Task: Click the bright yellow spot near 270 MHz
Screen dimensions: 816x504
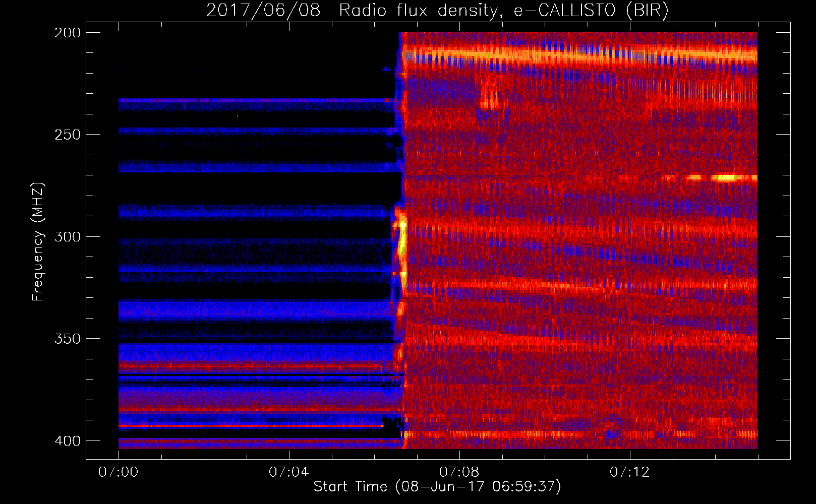Action: click(726, 177)
